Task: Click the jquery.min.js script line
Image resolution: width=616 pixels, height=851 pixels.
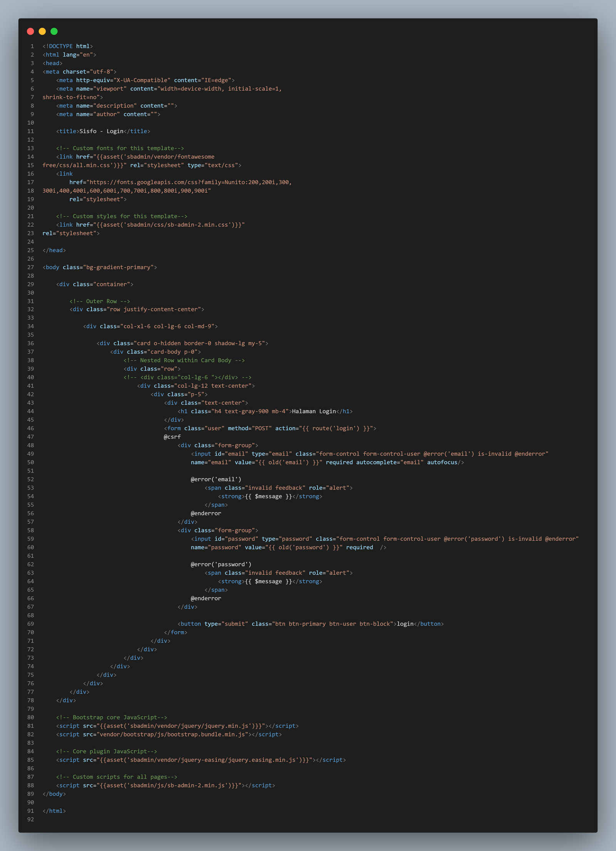Action: [177, 725]
